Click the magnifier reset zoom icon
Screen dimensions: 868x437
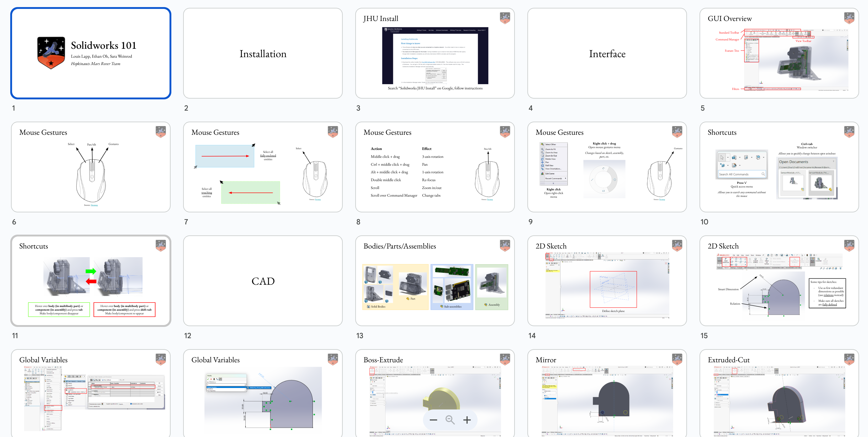(450, 420)
